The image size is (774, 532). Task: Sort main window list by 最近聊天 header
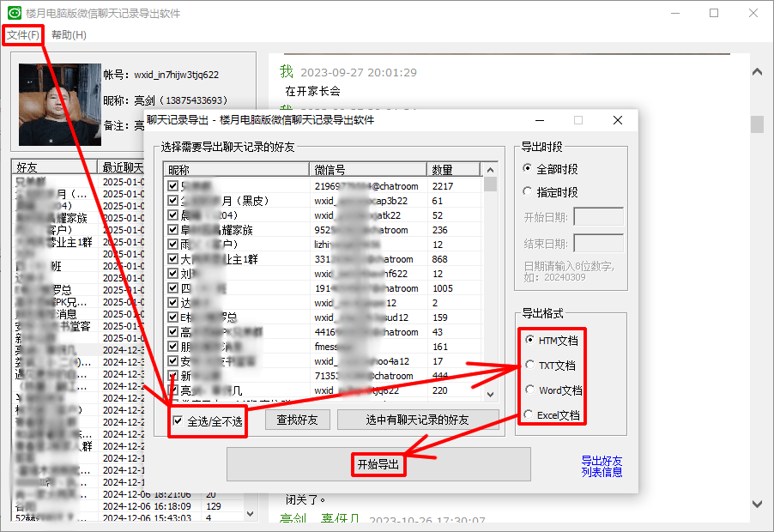pos(122,167)
